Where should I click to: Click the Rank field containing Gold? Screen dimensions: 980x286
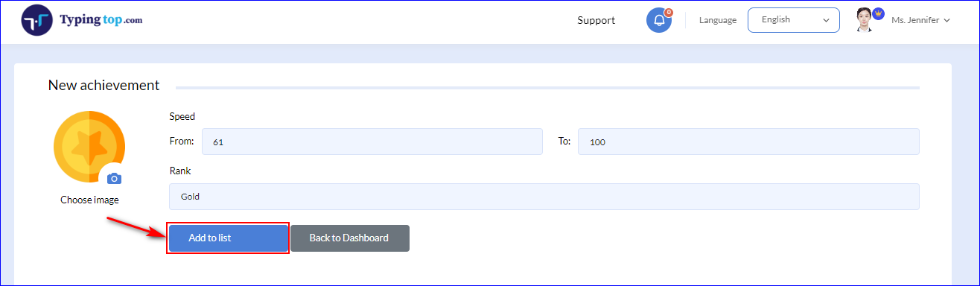(x=544, y=197)
